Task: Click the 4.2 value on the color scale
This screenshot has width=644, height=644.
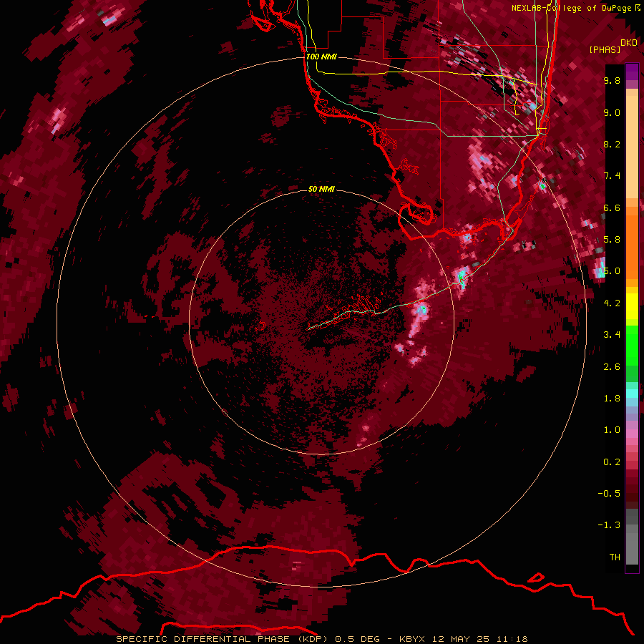Action: coord(612,303)
